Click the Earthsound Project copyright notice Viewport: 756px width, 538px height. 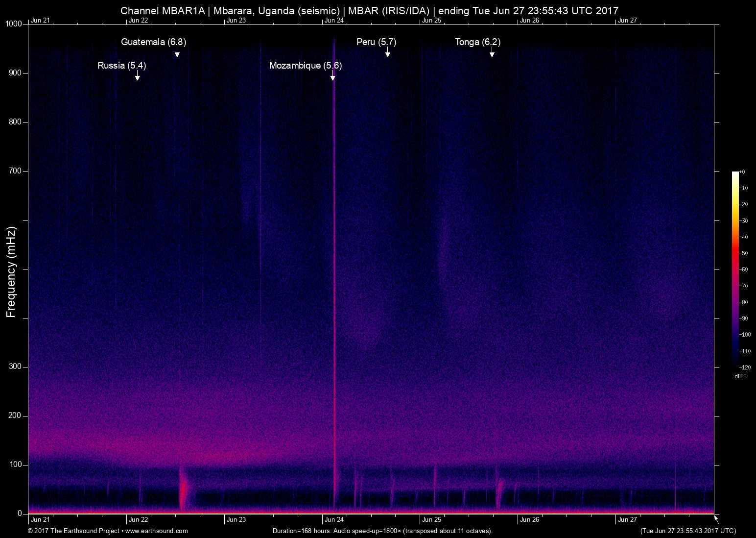coord(73,531)
